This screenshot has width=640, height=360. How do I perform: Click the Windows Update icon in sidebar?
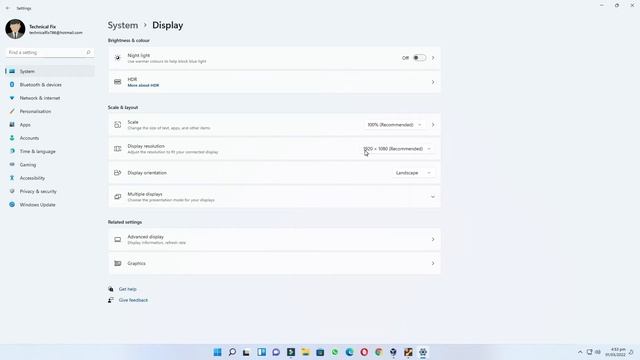[12, 204]
